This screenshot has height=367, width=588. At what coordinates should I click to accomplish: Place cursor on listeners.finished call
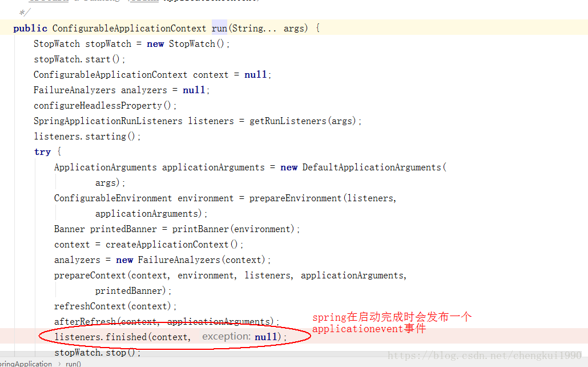pyautogui.click(x=100, y=337)
